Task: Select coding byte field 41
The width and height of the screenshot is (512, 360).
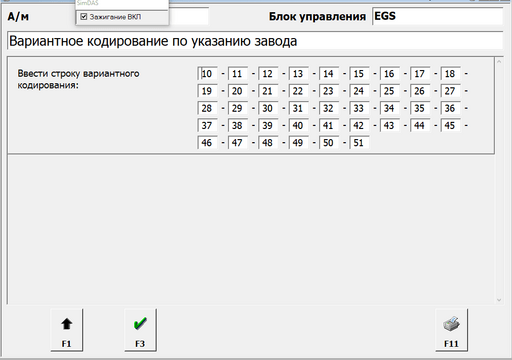Action: click(x=329, y=126)
